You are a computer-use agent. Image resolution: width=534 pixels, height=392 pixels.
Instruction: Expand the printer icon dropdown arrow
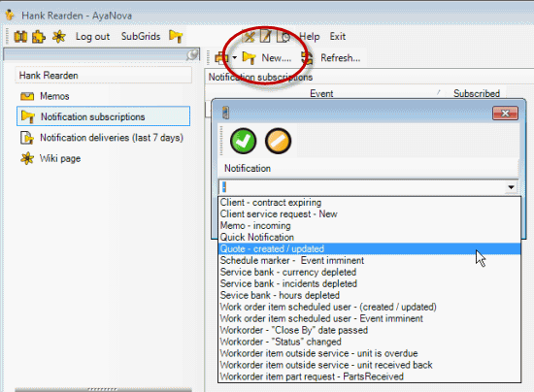coord(234,58)
